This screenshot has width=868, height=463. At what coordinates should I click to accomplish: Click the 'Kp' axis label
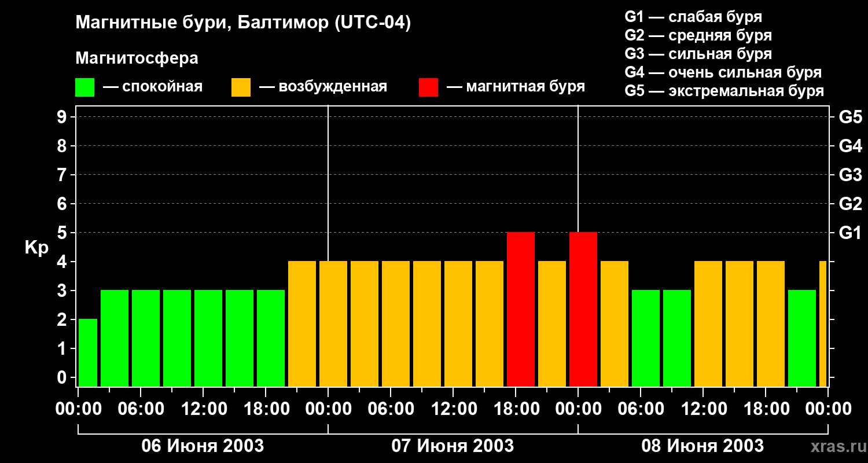36,248
